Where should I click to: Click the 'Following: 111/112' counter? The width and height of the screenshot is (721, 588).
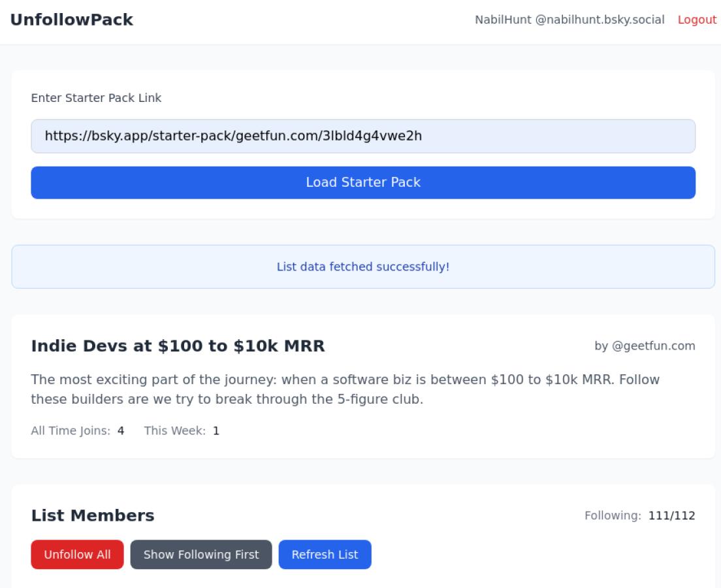(x=639, y=515)
